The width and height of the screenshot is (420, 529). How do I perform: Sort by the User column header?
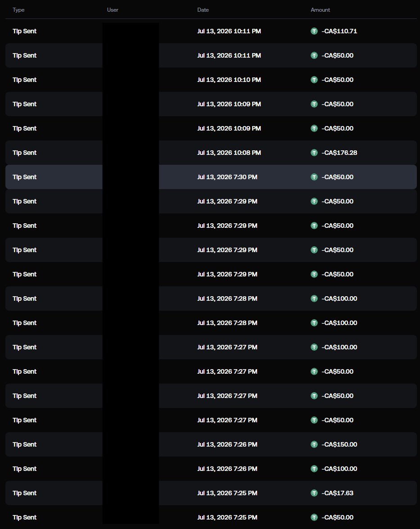click(x=113, y=10)
